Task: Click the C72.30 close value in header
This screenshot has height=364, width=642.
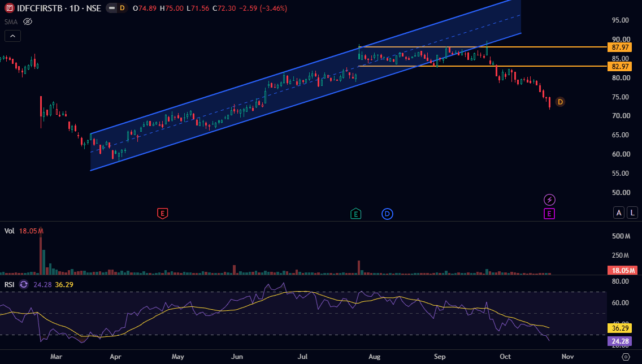Action: (224, 8)
